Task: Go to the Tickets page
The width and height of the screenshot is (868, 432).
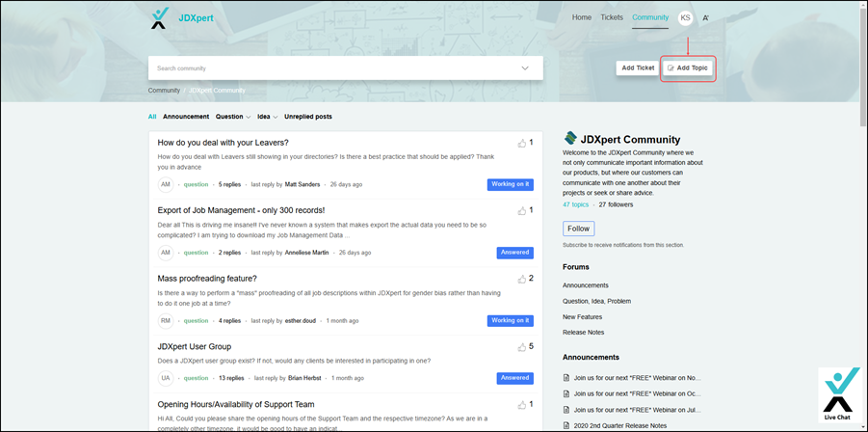Action: 612,17
